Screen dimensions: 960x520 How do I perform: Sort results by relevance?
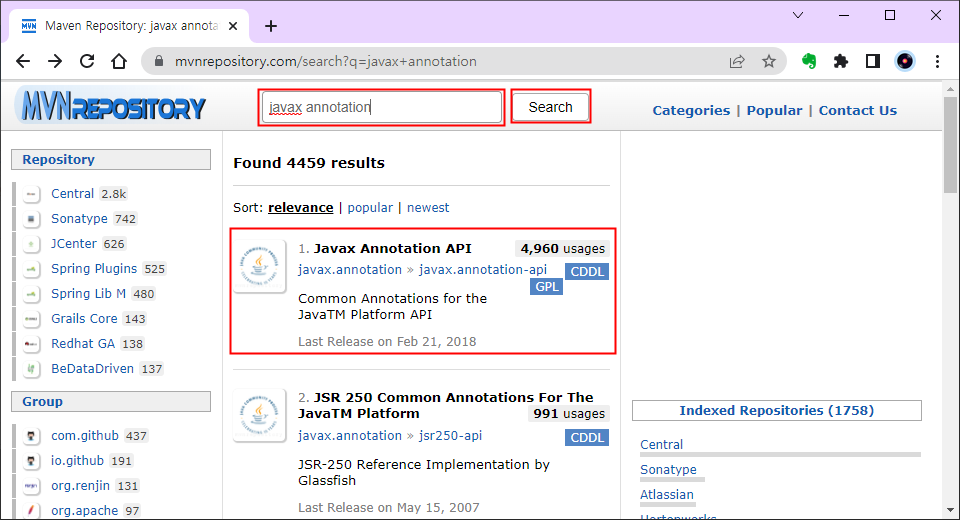[x=301, y=208]
